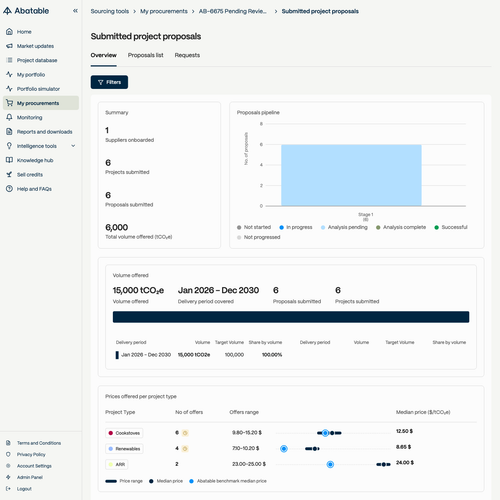Screen dimensions: 500x500
Task: Toggle the Not started legend item
Action: (254, 227)
